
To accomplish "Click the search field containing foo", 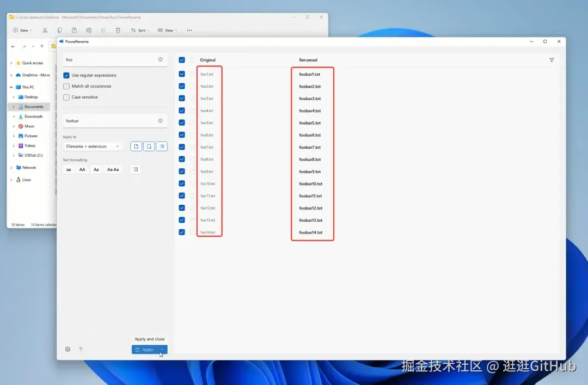I will click(115, 60).
